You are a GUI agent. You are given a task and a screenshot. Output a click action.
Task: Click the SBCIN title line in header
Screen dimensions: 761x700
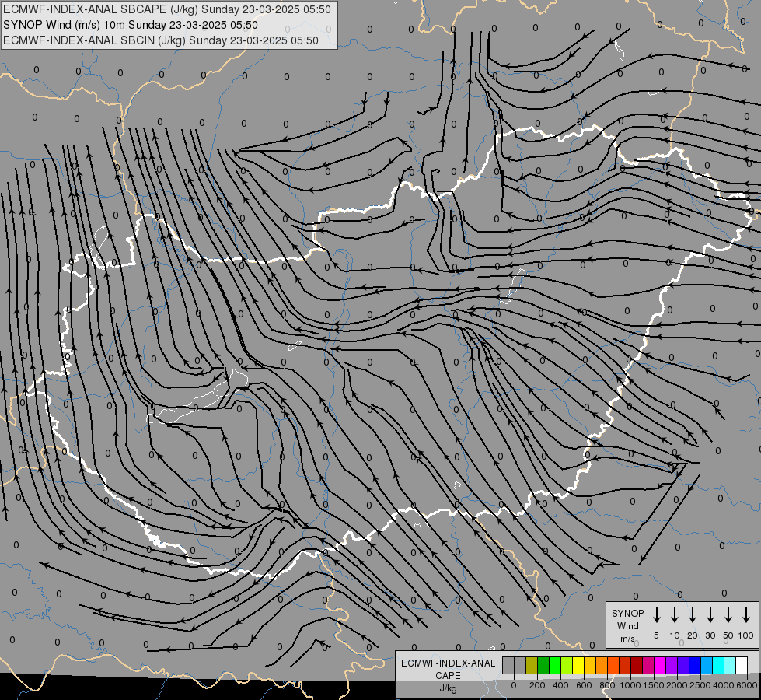(x=161, y=40)
